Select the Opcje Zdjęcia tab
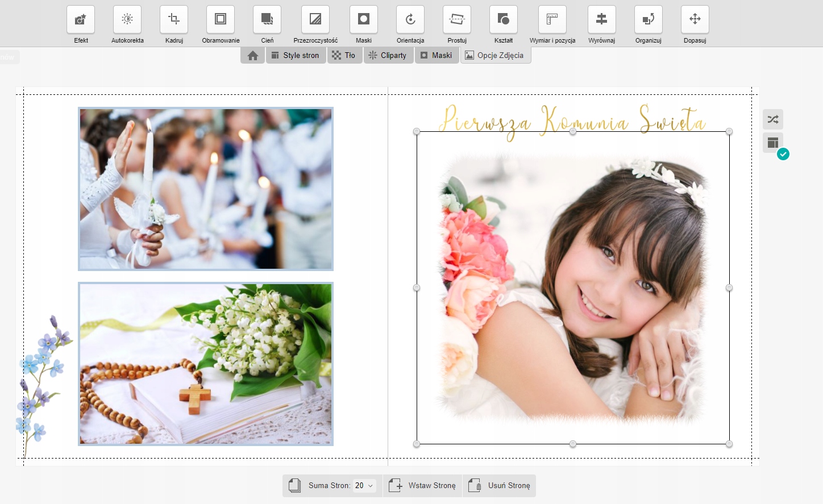The image size is (823, 504). point(495,56)
